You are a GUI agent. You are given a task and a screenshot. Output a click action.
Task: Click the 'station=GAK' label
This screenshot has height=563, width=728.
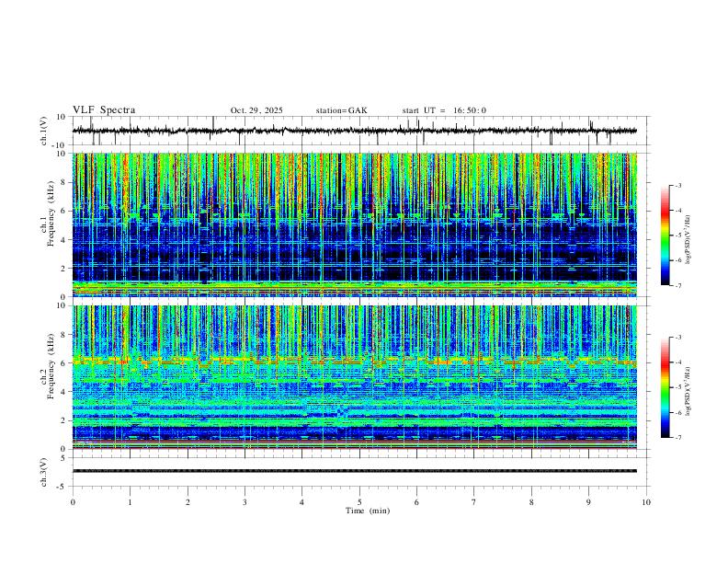341,110
